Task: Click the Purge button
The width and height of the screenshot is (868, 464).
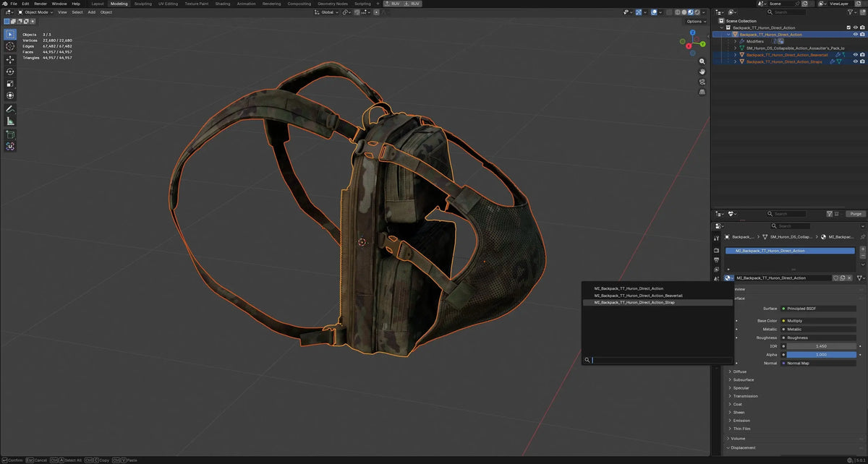Action: [856, 214]
